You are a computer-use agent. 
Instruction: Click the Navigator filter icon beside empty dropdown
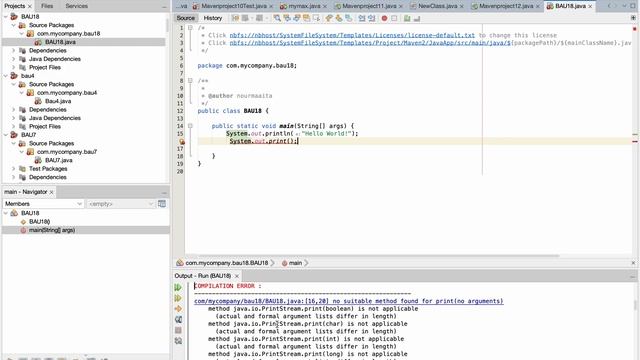coord(162,204)
